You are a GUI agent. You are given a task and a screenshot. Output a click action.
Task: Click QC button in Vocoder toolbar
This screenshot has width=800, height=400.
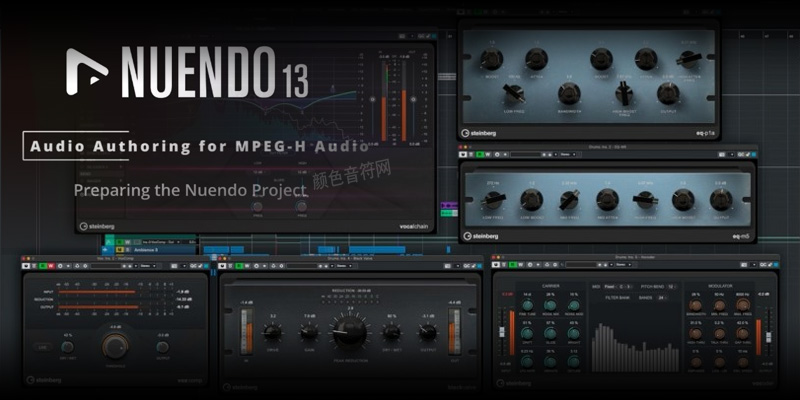click(x=763, y=265)
